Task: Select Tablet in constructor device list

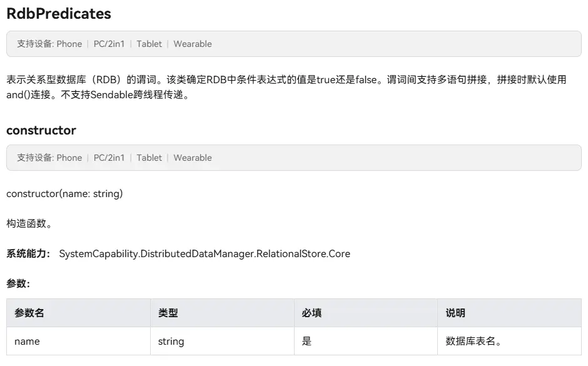Action: pyautogui.click(x=149, y=158)
